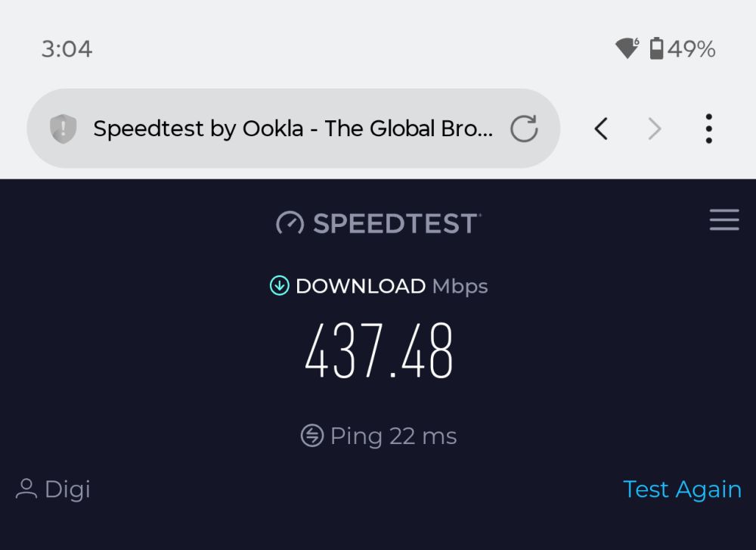Tap the download arrow icon
Image resolution: width=756 pixels, height=550 pixels.
click(x=280, y=286)
